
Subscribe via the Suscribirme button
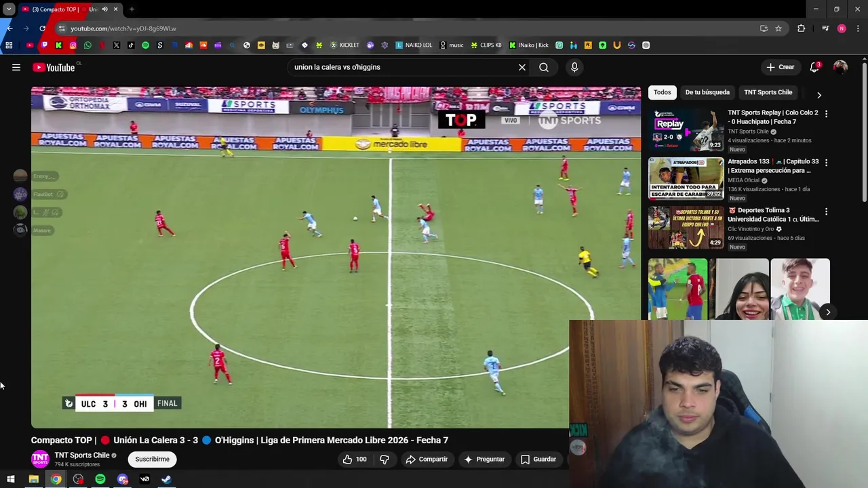[x=152, y=459]
